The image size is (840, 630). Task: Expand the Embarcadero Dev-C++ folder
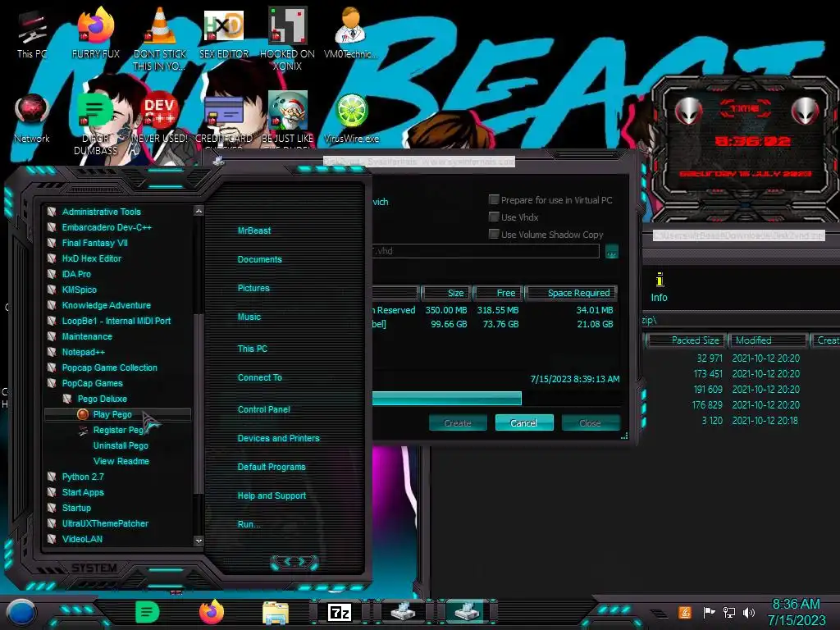point(107,227)
